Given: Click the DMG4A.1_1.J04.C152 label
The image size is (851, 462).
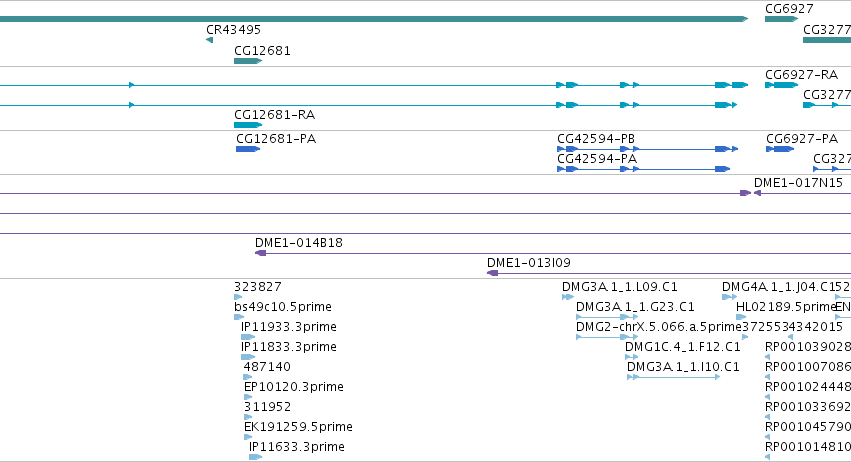Looking at the screenshot, I should tap(786, 286).
